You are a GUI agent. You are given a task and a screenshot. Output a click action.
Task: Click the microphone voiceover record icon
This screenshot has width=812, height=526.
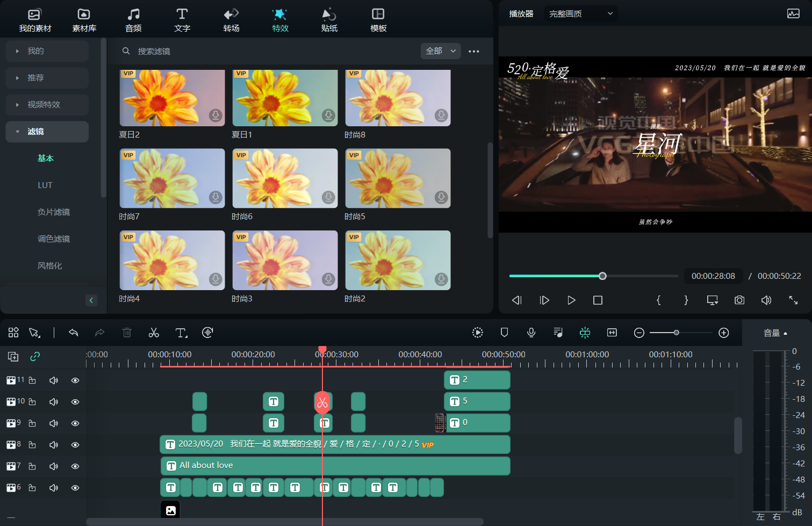(x=531, y=333)
